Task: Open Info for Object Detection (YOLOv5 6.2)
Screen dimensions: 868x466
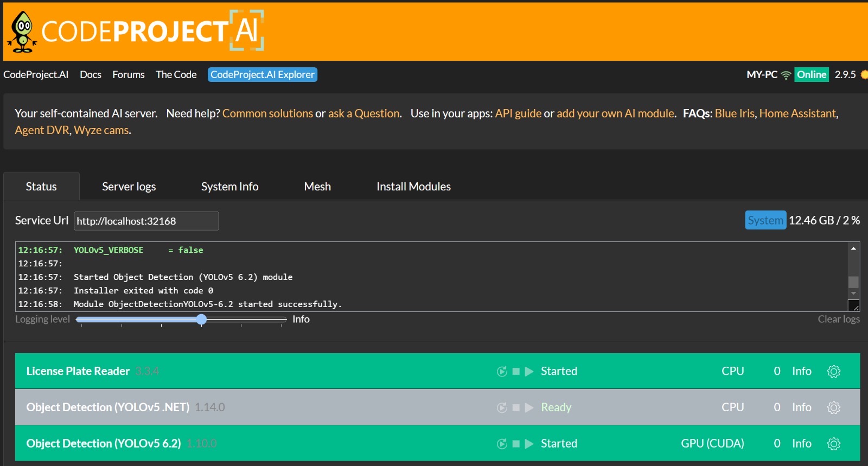Action: coord(802,444)
